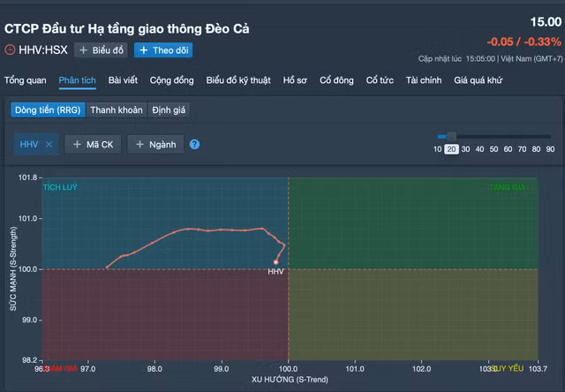Go to the Tài chính tab
Screen dimensions: 565x392
[424, 80]
